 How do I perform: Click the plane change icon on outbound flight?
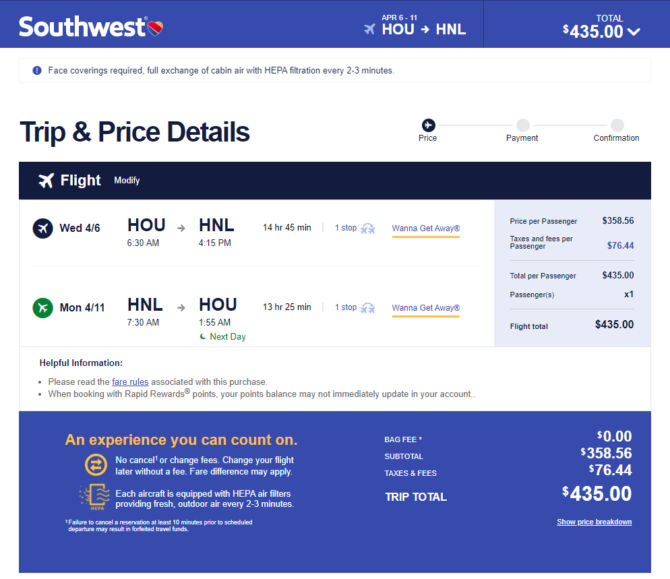point(368,229)
